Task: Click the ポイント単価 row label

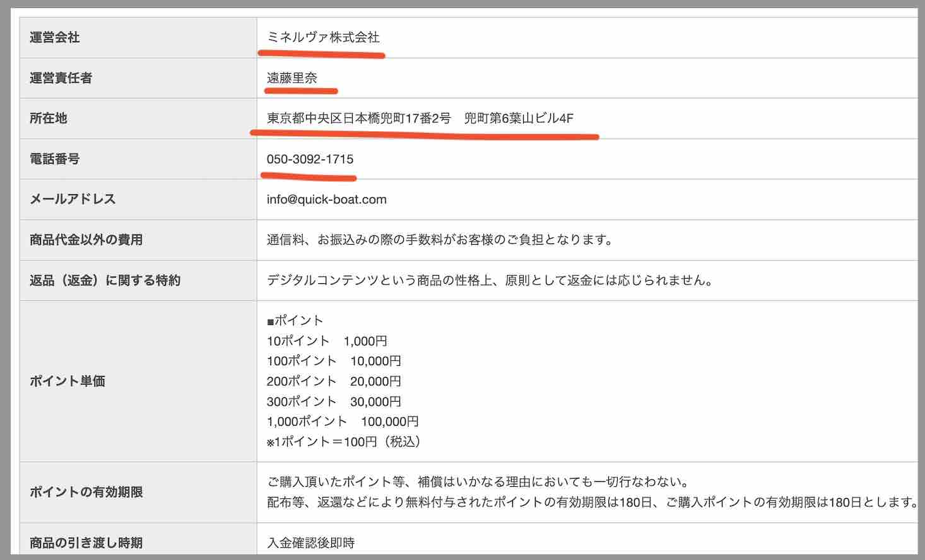Action: (x=66, y=381)
